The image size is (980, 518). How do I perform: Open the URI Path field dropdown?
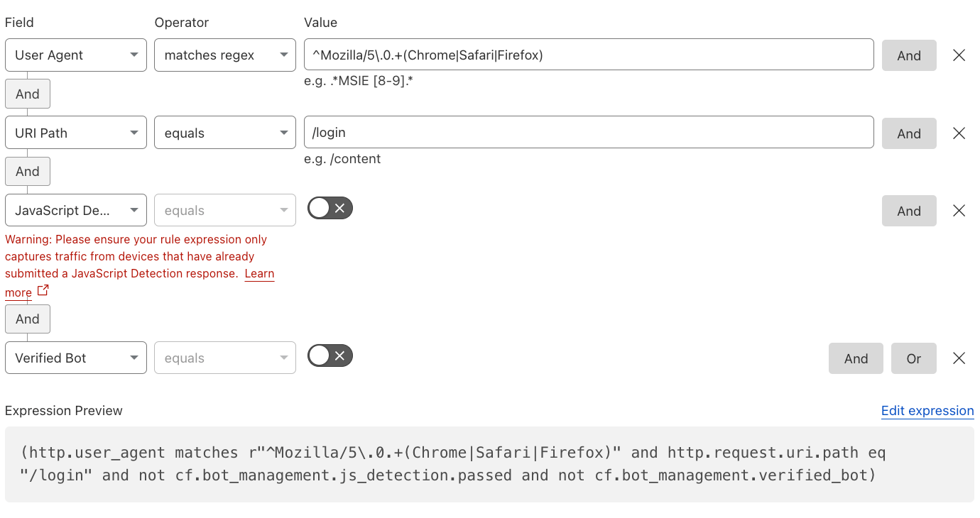pyautogui.click(x=76, y=133)
